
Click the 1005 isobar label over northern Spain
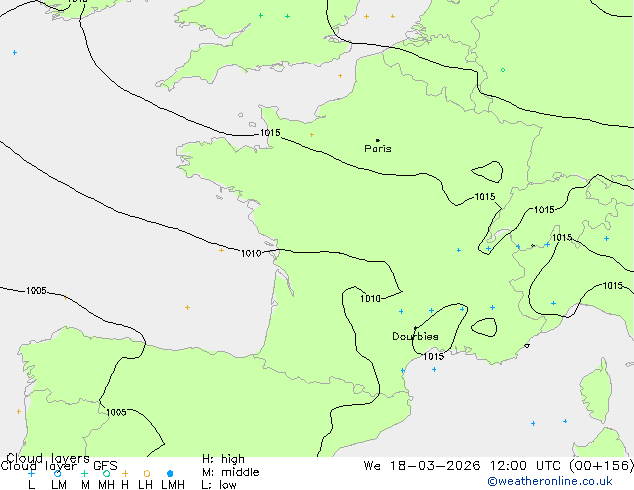pos(116,412)
